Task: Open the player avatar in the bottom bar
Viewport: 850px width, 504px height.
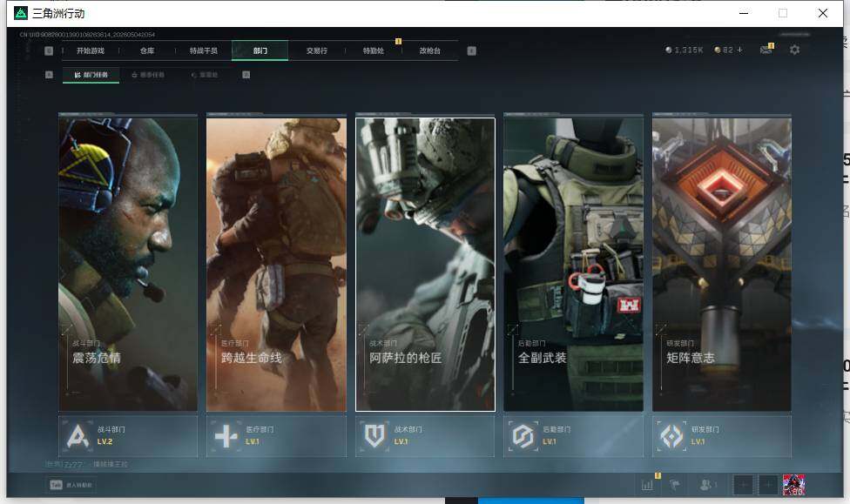Action: coord(793,485)
